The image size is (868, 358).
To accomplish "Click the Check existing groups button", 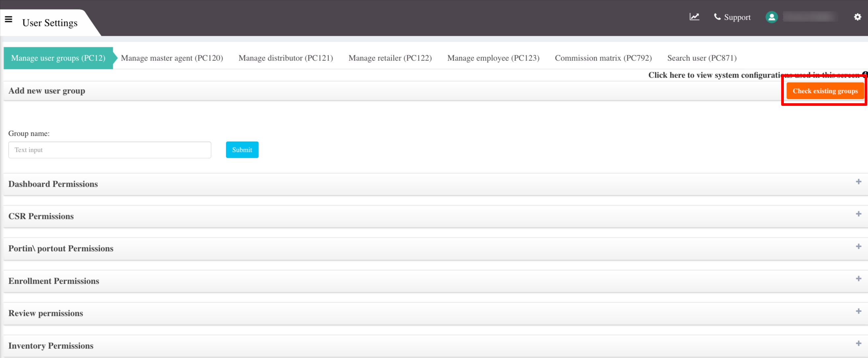I will (825, 91).
